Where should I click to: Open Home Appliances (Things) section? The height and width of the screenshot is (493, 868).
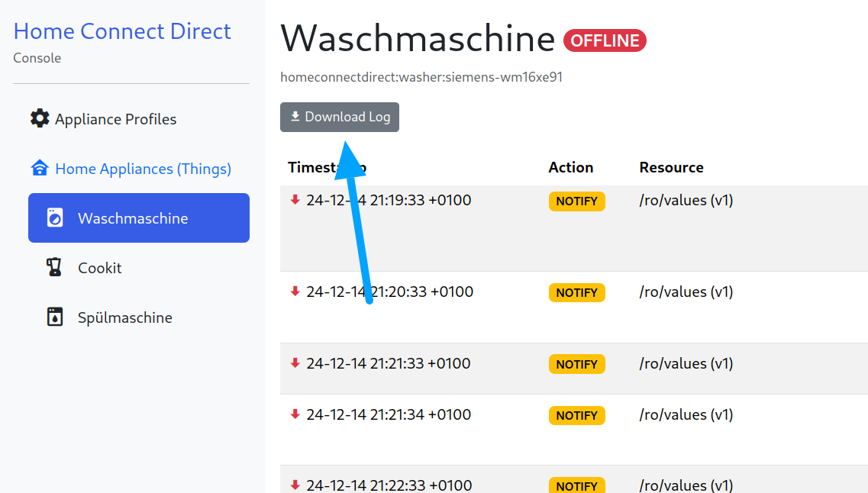(143, 169)
